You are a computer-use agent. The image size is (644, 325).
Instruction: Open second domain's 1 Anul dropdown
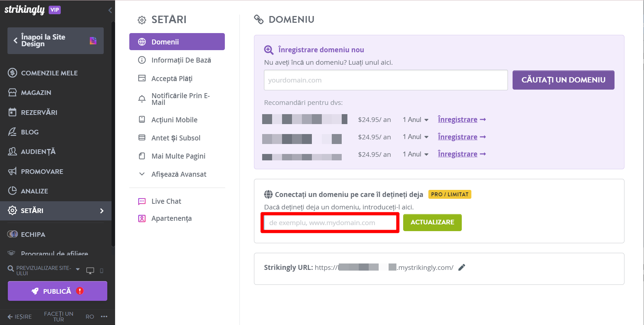click(x=415, y=137)
